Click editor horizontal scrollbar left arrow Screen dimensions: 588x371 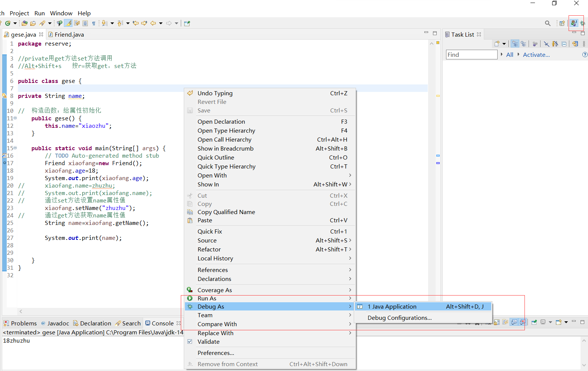(x=21, y=311)
